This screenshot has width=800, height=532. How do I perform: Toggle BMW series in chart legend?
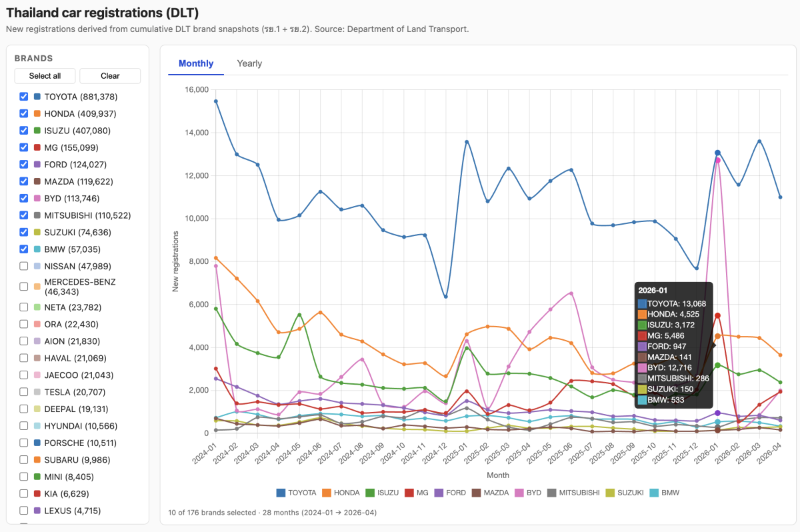[665, 493]
